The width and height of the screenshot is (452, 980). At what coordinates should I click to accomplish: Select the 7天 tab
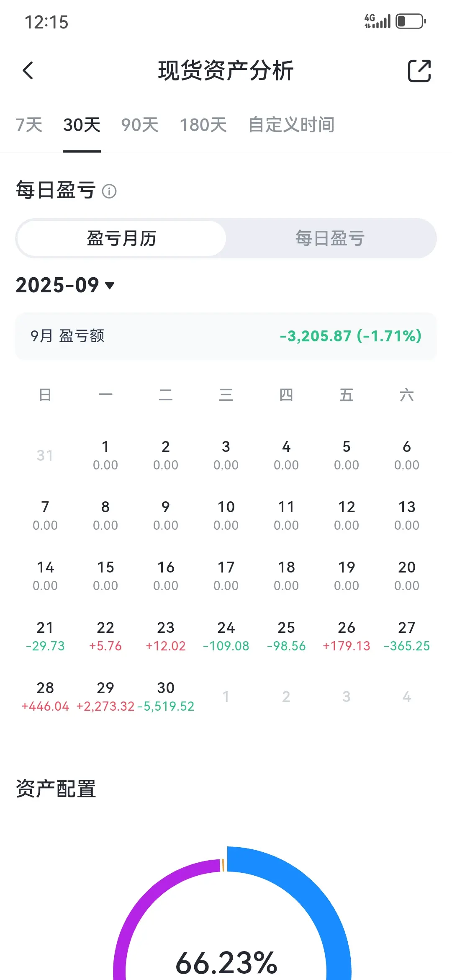[29, 125]
